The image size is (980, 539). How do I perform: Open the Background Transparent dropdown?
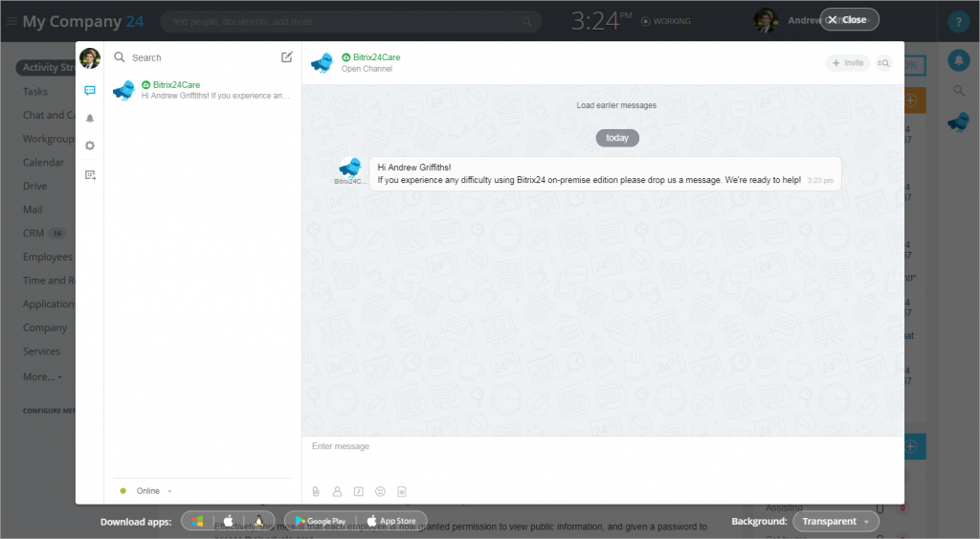835,521
